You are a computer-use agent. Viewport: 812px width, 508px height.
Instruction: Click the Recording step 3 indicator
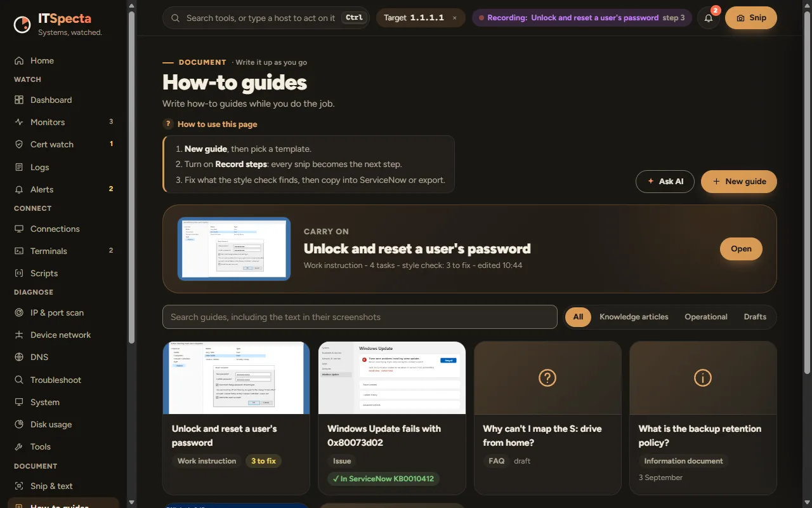click(x=582, y=18)
